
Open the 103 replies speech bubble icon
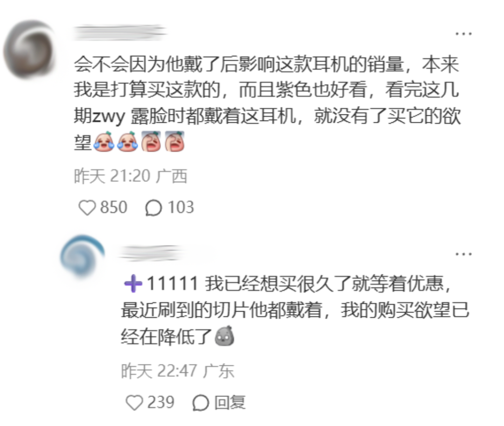click(154, 207)
